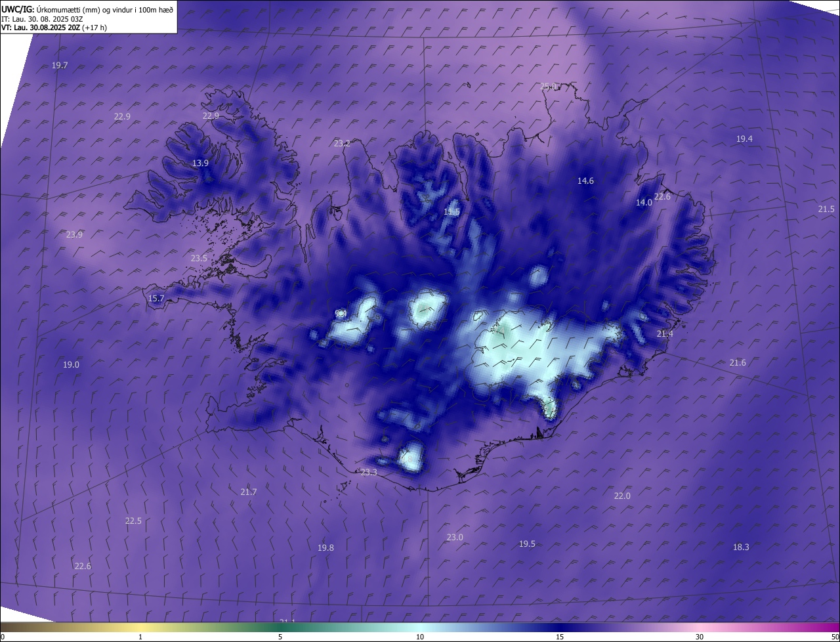Click the 14.0 value label
Image resolution: width=840 pixels, height=642 pixels.
pos(644,203)
